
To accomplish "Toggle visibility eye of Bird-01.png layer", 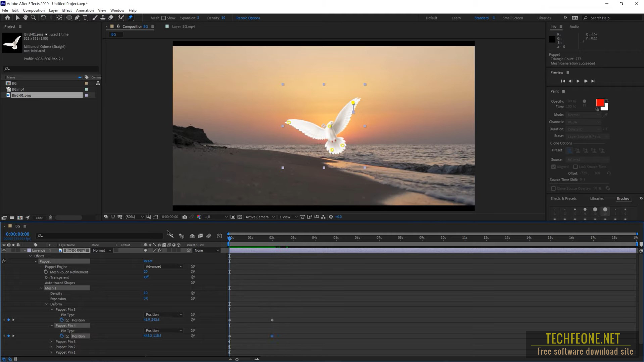I will click(x=4, y=251).
